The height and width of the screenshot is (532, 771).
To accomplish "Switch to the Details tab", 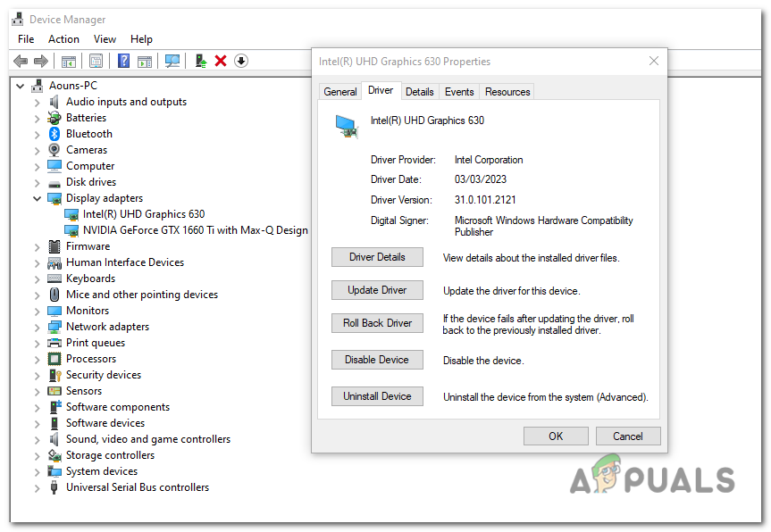I will (x=420, y=90).
